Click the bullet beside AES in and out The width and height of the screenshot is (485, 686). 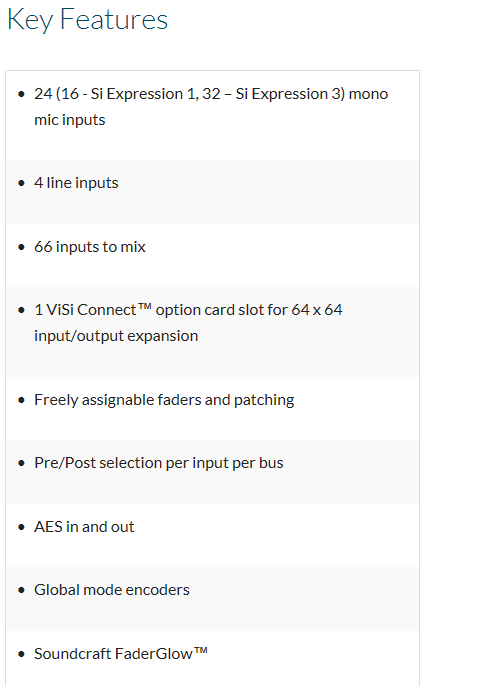[x=21, y=527]
